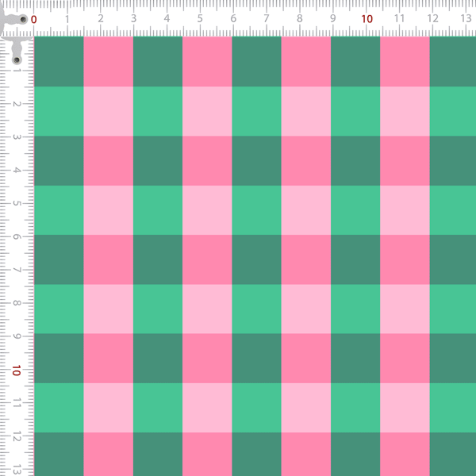This screenshot has width=476, height=476.
Task: Select number 5 on the horizontal ruler
Action: [200, 19]
